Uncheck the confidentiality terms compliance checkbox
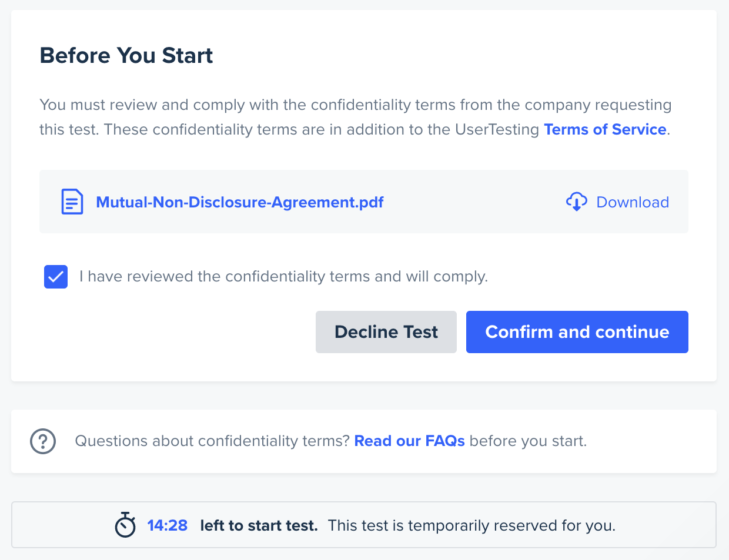 click(x=56, y=277)
